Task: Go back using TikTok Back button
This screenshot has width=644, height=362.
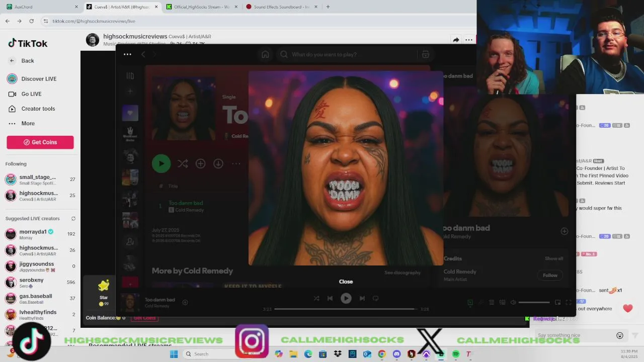Action: coord(22,61)
